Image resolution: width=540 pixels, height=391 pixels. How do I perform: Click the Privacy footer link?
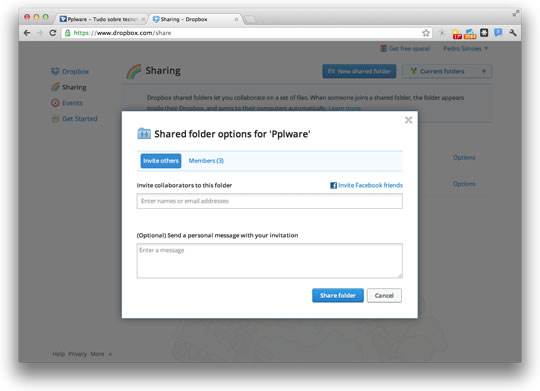tap(77, 354)
